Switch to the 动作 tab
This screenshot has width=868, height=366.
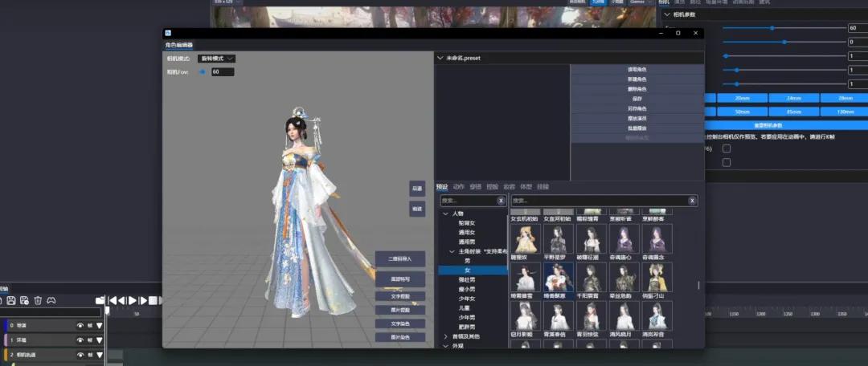(459, 187)
